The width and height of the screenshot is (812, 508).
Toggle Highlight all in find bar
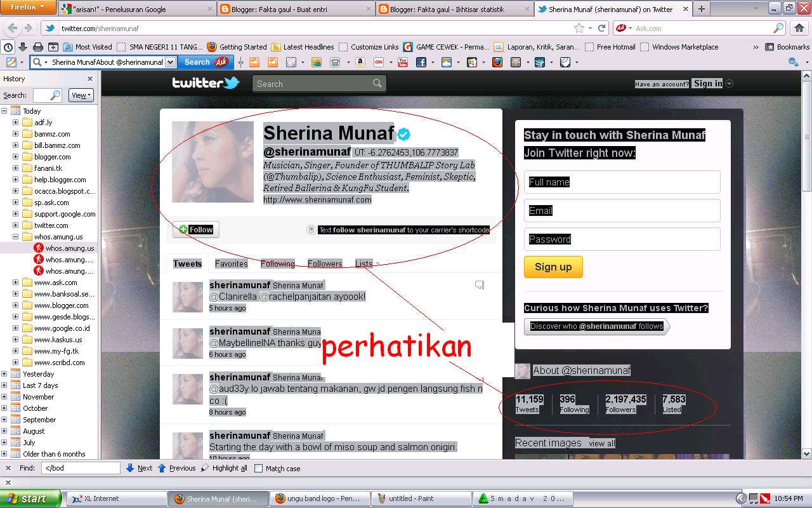pyautogui.click(x=224, y=468)
